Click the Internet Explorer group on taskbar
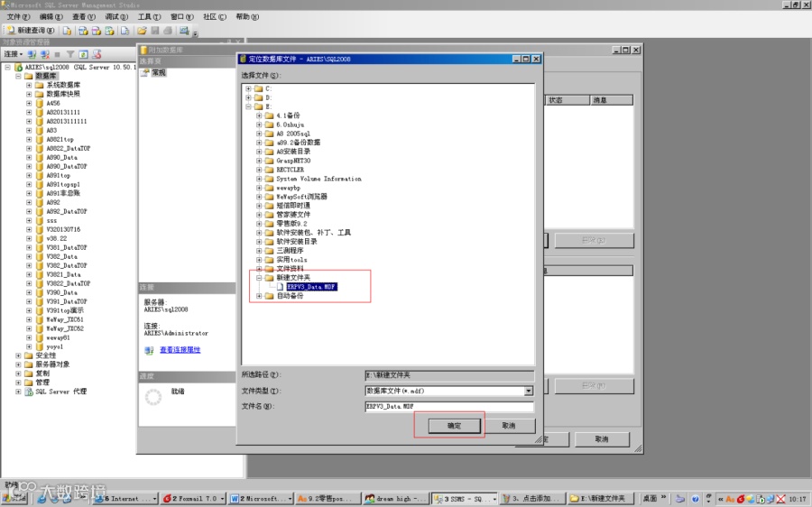 (125, 499)
